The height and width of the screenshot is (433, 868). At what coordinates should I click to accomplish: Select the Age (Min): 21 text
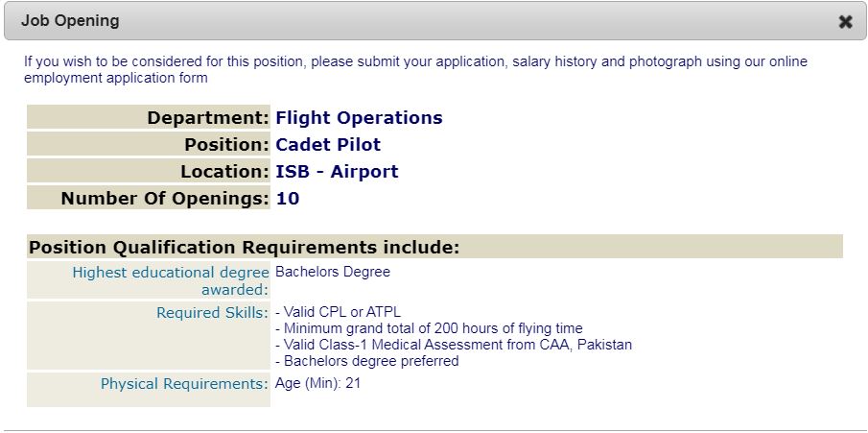(317, 383)
